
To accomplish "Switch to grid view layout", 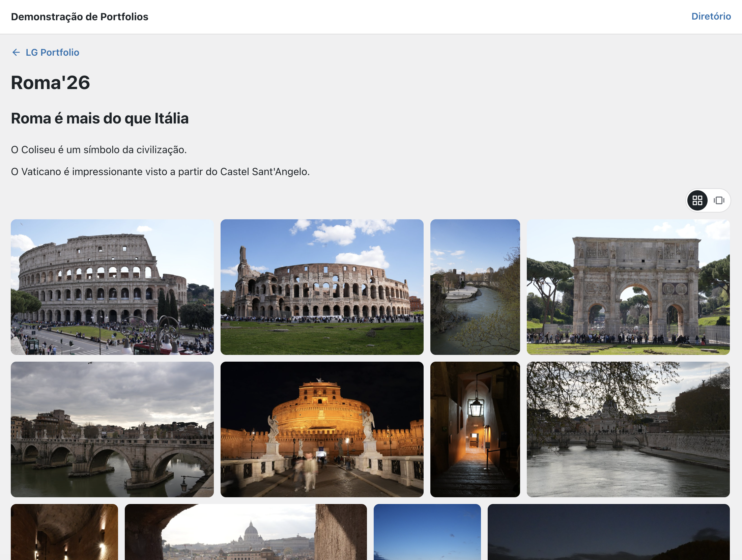I will click(697, 200).
